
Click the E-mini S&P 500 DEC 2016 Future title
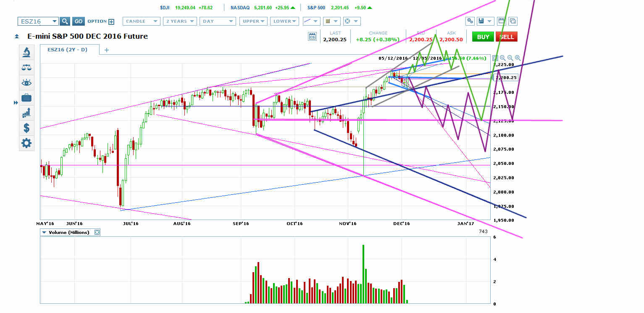click(x=87, y=36)
